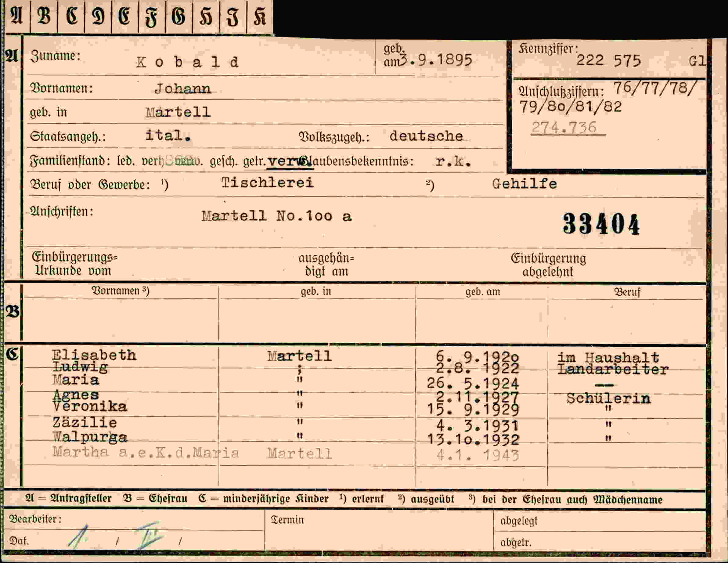728x563 pixels.
Task: Click the practiced occupation Gehilfe
Action: [524, 184]
